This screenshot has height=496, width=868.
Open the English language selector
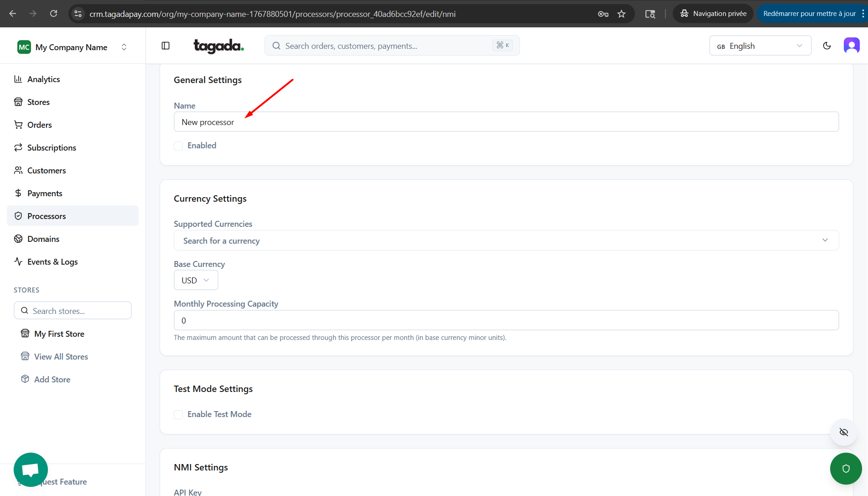click(760, 46)
